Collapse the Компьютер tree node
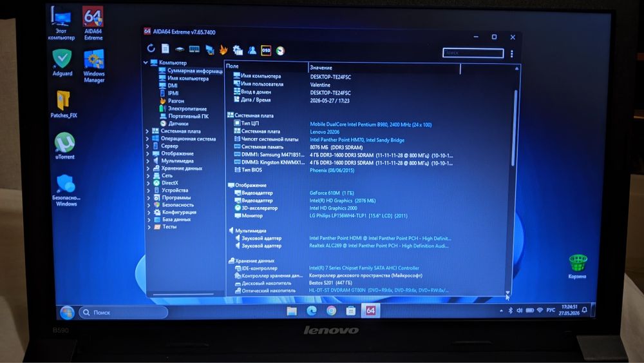Viewport: 644px width, 363px height. [146, 63]
